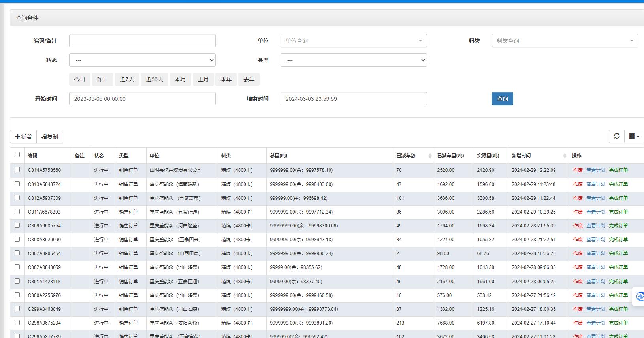Click 查看计划 for order C313A5848724

click(x=595, y=184)
